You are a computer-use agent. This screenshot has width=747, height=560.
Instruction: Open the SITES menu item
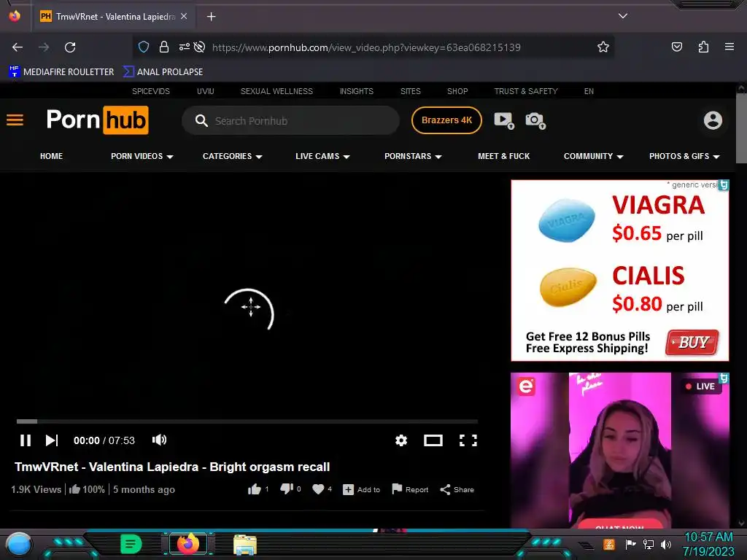(x=410, y=91)
